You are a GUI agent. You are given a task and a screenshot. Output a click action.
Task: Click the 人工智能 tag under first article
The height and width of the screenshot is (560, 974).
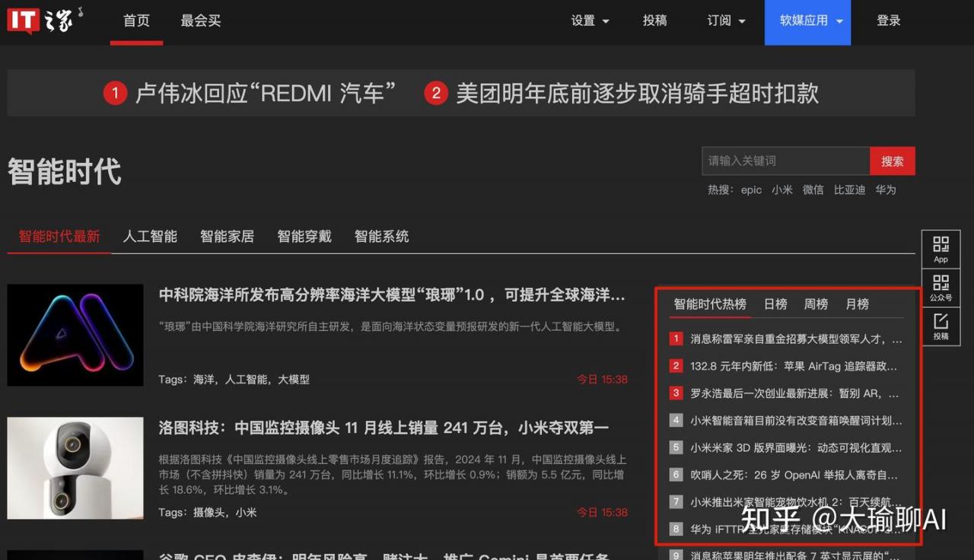246,379
